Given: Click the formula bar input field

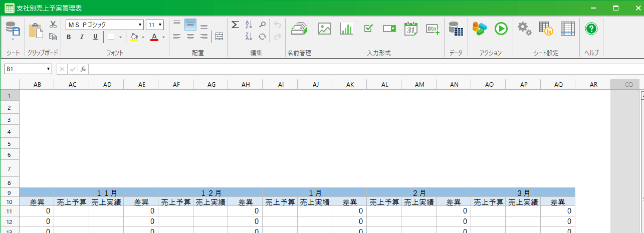Looking at the screenshot, I should tap(351, 69).
